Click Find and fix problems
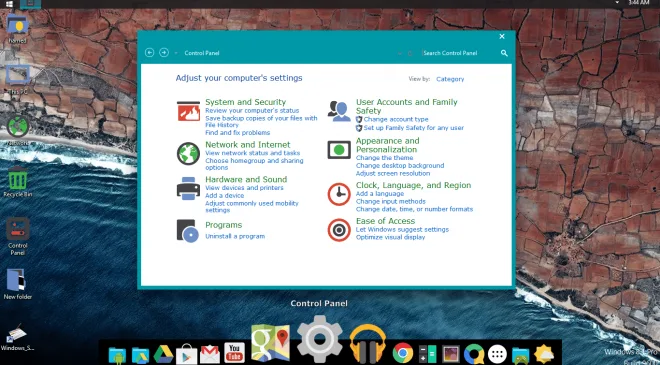The height and width of the screenshot is (365, 660). click(238, 133)
